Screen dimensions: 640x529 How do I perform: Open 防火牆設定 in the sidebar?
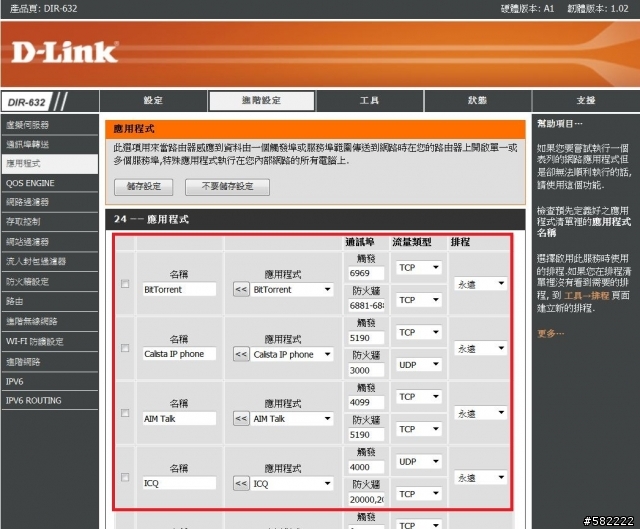pos(50,282)
